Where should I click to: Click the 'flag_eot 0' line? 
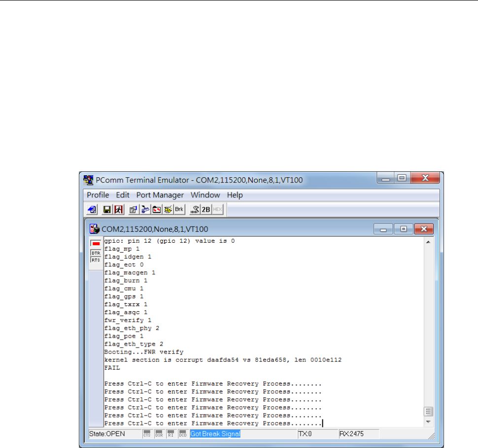pyautogui.click(x=124, y=265)
